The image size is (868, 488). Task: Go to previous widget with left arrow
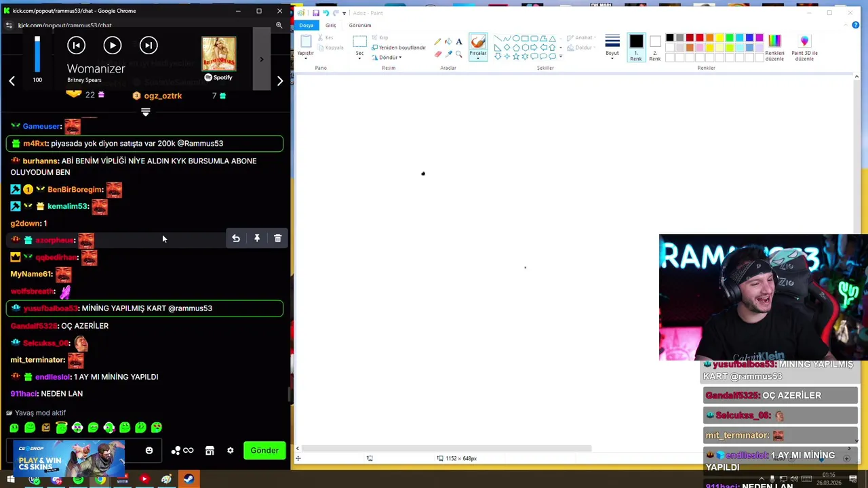pyautogui.click(x=12, y=81)
